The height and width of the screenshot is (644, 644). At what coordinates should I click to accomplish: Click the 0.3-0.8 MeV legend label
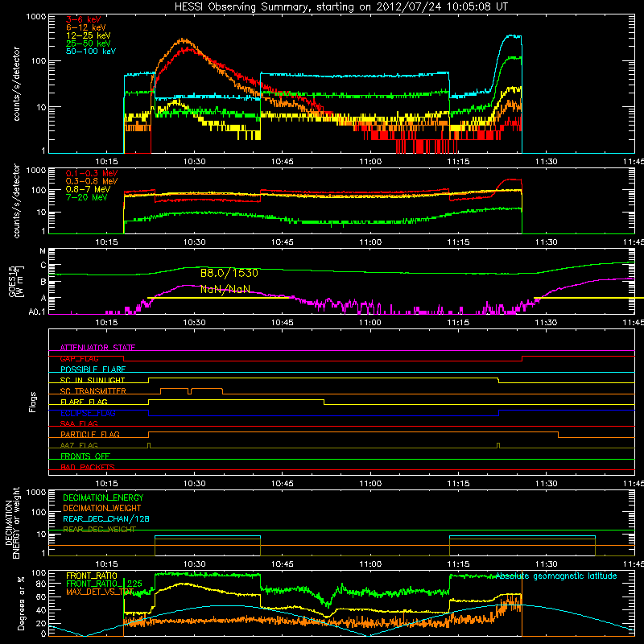click(92, 181)
